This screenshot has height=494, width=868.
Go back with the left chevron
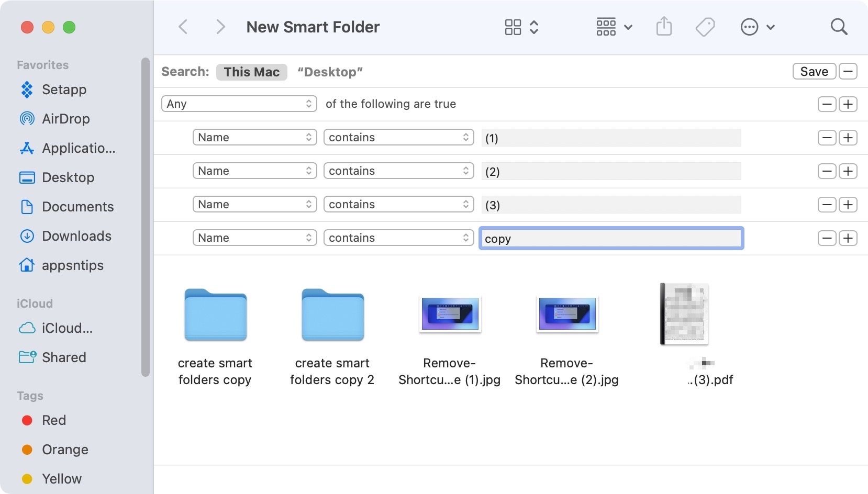[x=183, y=27]
